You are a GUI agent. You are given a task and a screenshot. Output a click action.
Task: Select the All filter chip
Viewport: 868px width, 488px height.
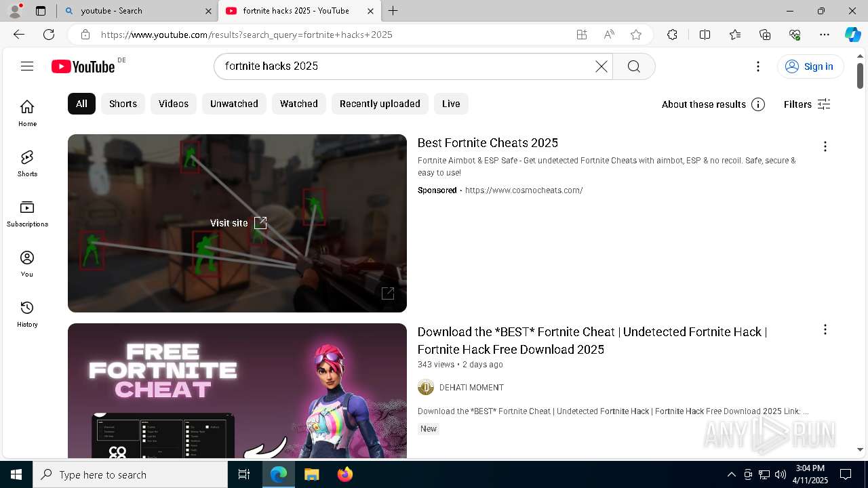click(81, 104)
